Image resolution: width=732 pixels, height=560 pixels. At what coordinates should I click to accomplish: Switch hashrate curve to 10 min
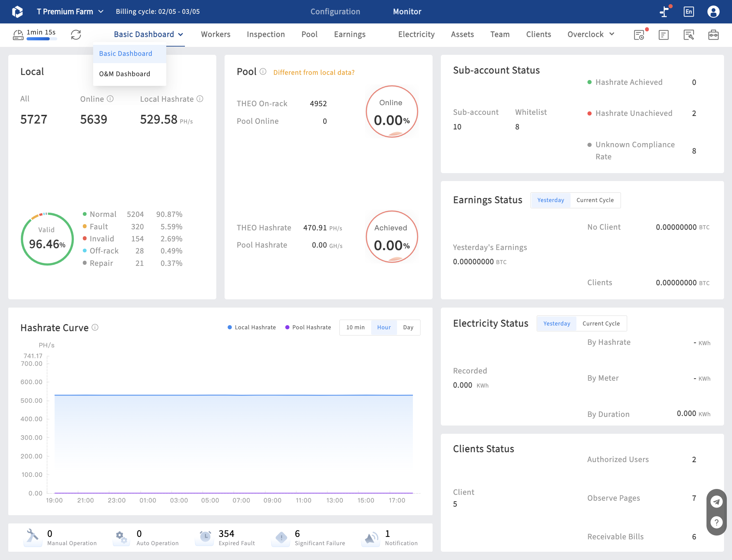pos(355,327)
